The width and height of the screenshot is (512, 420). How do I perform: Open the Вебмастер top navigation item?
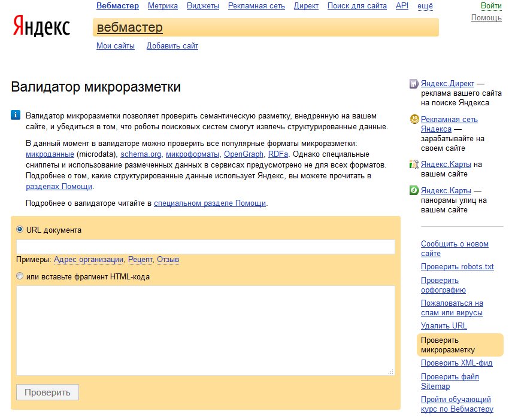(117, 6)
